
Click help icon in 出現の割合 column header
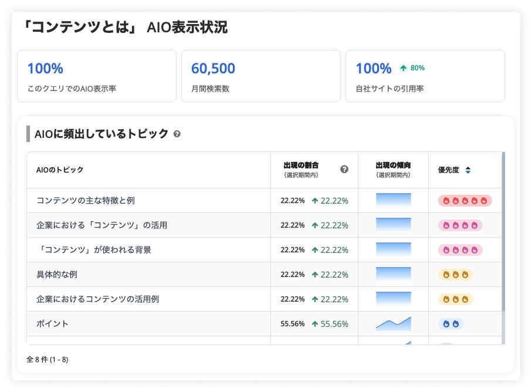[344, 169]
